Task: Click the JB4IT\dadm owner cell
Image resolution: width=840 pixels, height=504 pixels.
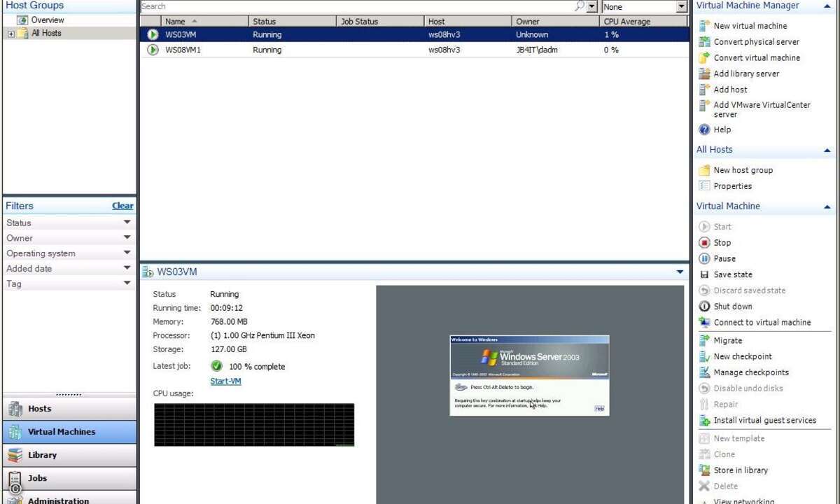Action: pyautogui.click(x=537, y=50)
